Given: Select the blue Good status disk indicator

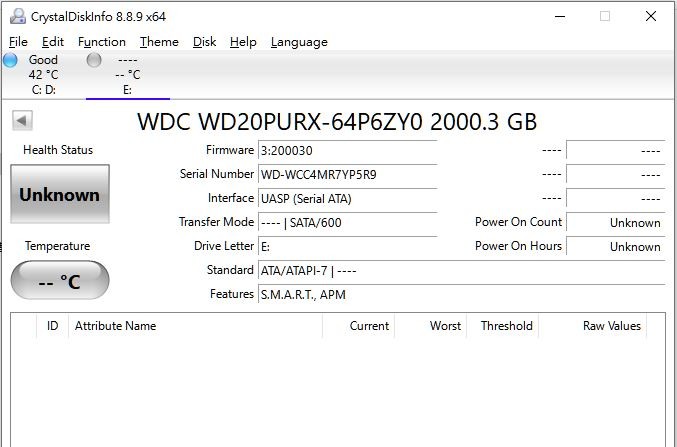Looking at the screenshot, I should [x=10, y=60].
